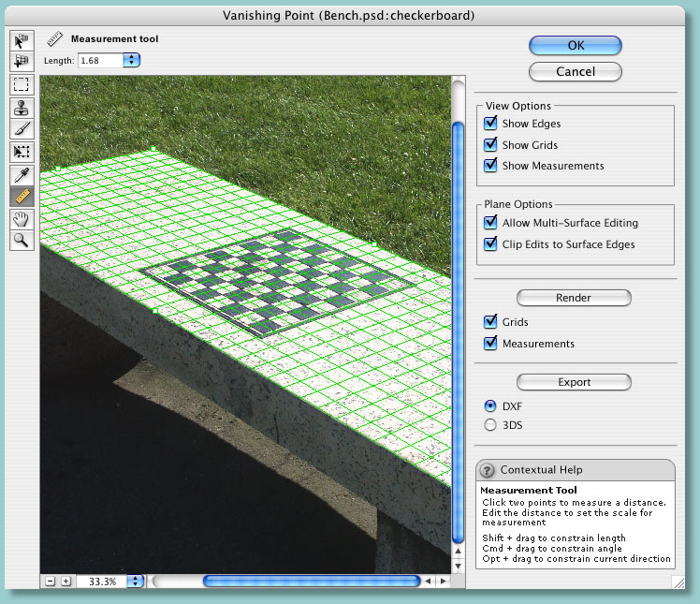Click into the Length input field
Screen dimensions: 700x604
coord(98,61)
